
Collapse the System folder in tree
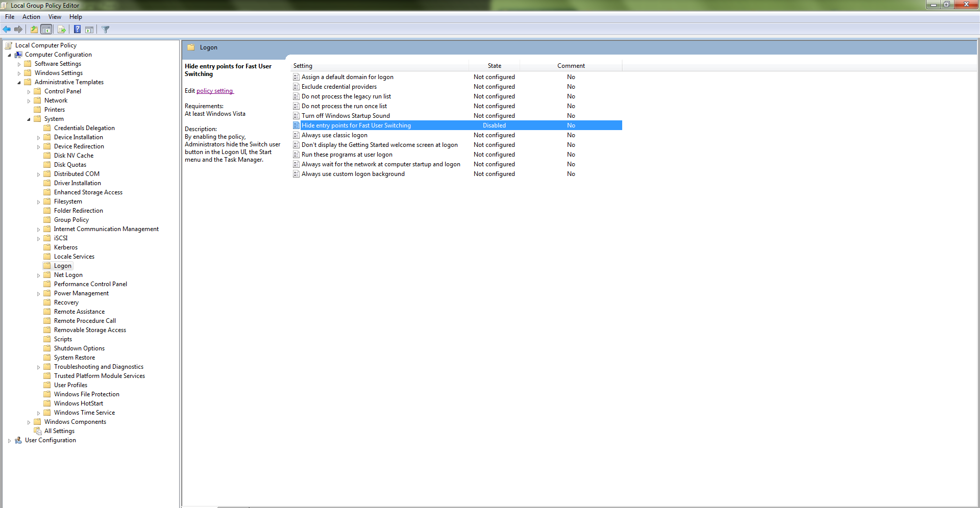(29, 119)
